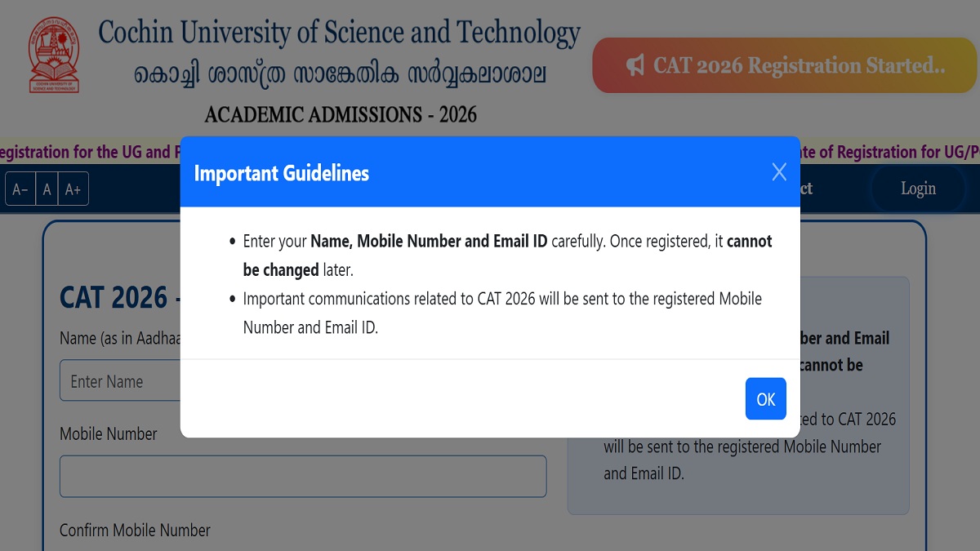The width and height of the screenshot is (980, 551).
Task: Click the megaphone icon in registration banner
Action: (635, 65)
